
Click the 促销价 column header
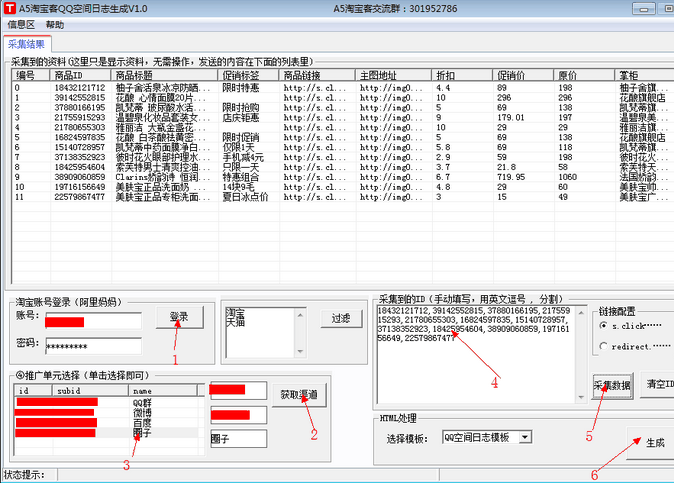523,75
